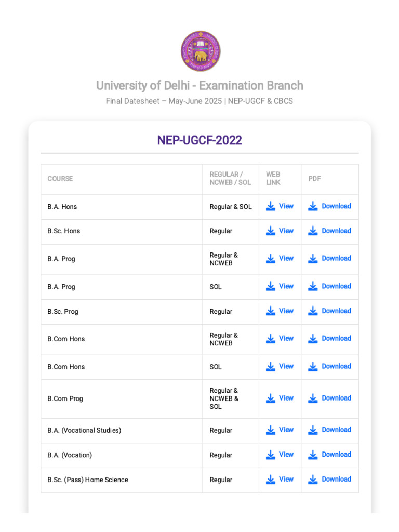
Task: View B.Sc. (Pass) Home Science datesheet
Action: (286, 480)
